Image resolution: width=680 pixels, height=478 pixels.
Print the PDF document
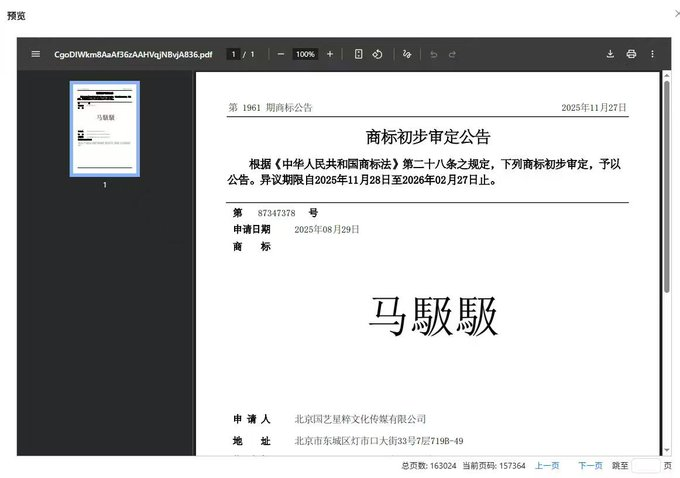coord(631,54)
